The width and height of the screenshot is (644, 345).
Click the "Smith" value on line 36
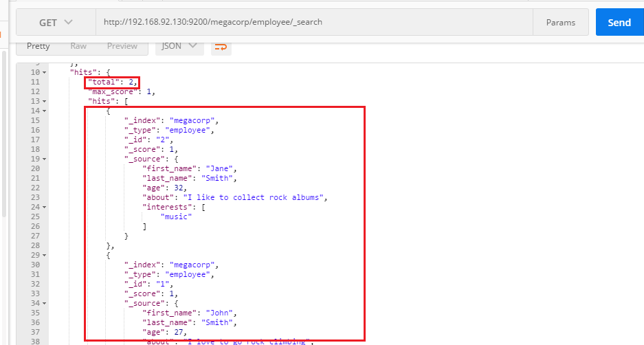point(217,322)
